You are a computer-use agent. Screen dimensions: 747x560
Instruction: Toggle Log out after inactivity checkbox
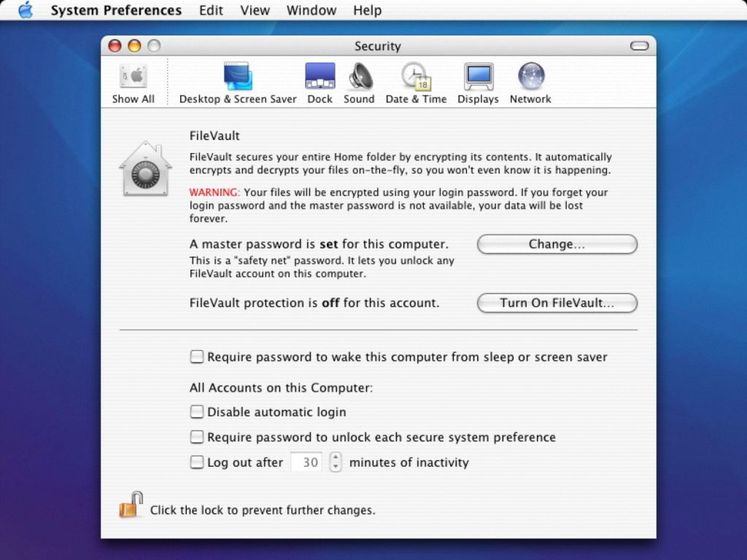click(197, 462)
